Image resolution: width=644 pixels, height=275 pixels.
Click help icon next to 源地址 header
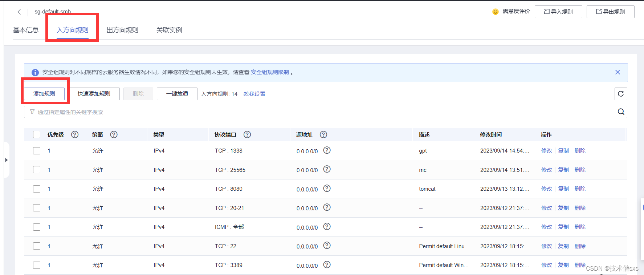click(323, 135)
